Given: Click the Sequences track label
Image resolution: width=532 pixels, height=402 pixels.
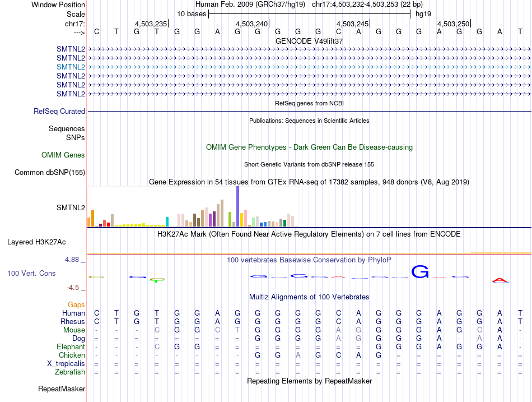Looking at the screenshot, I should (67, 128).
